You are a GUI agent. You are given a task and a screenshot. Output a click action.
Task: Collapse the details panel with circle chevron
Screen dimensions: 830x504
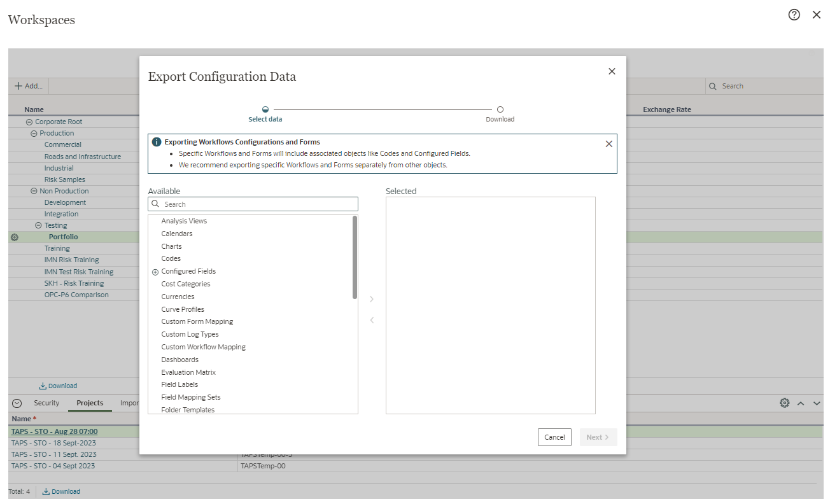tap(17, 403)
